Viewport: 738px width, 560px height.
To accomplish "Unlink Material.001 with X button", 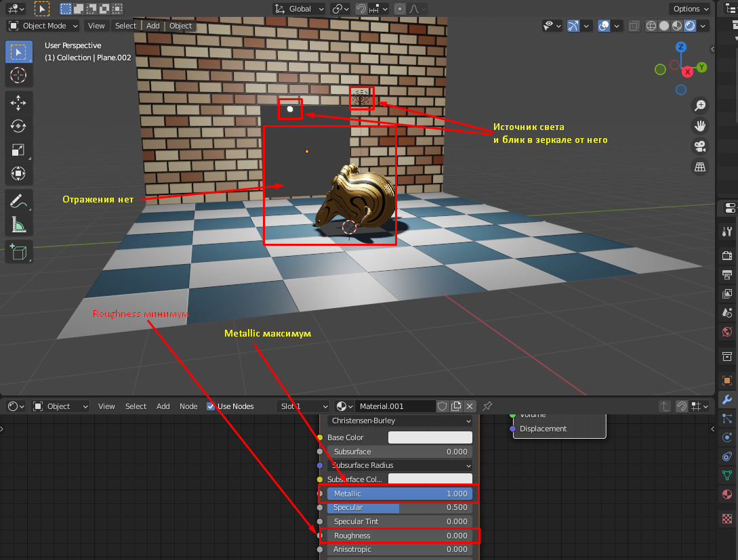I will (x=470, y=406).
